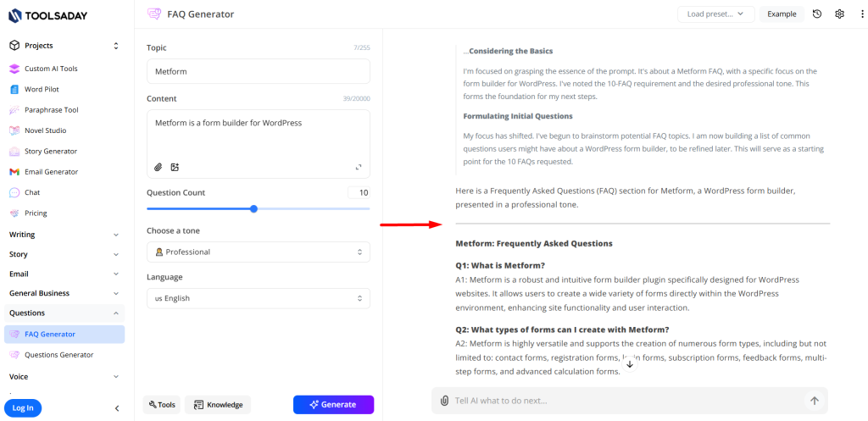
Task: Click the Generate button
Action: point(334,404)
